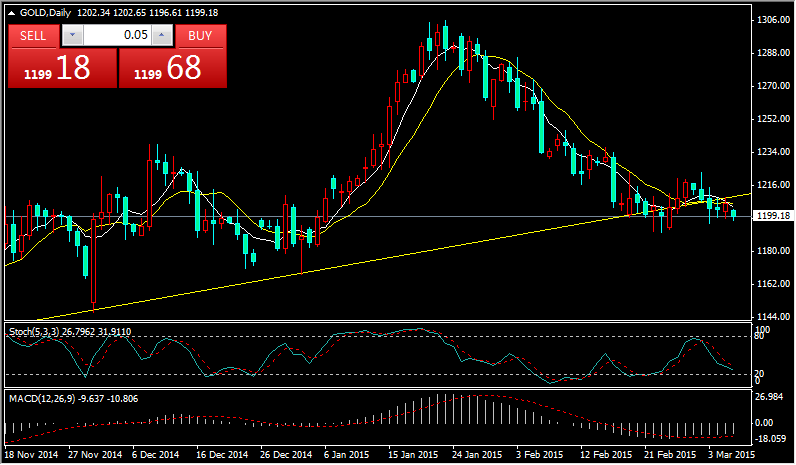The height and width of the screenshot is (465, 796).
Task: Click the 1180.00 price scale label
Action: point(773,251)
